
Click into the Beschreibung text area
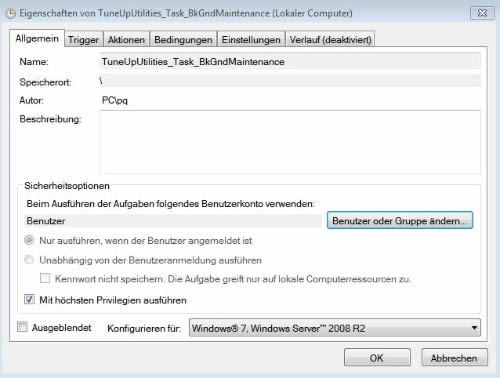290,142
